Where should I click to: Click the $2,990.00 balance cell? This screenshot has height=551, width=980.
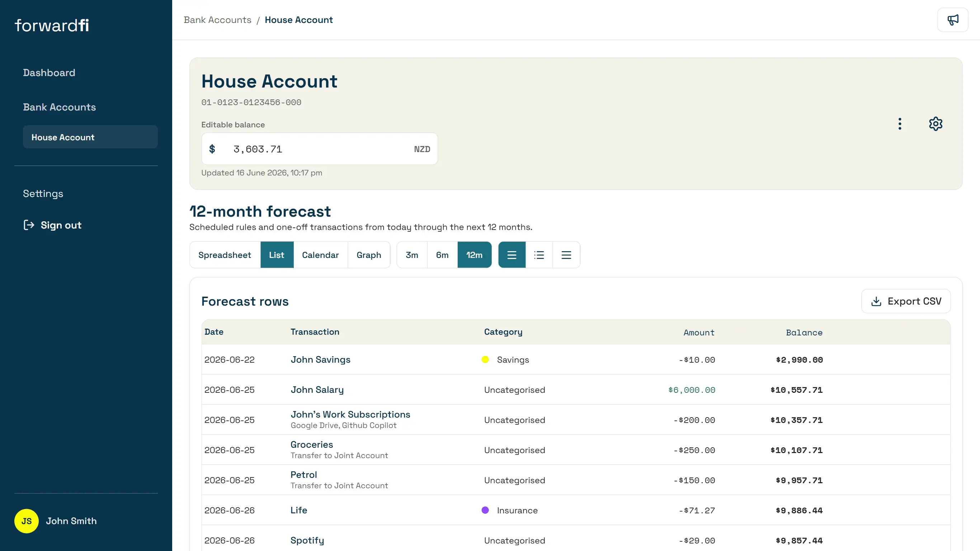(799, 360)
